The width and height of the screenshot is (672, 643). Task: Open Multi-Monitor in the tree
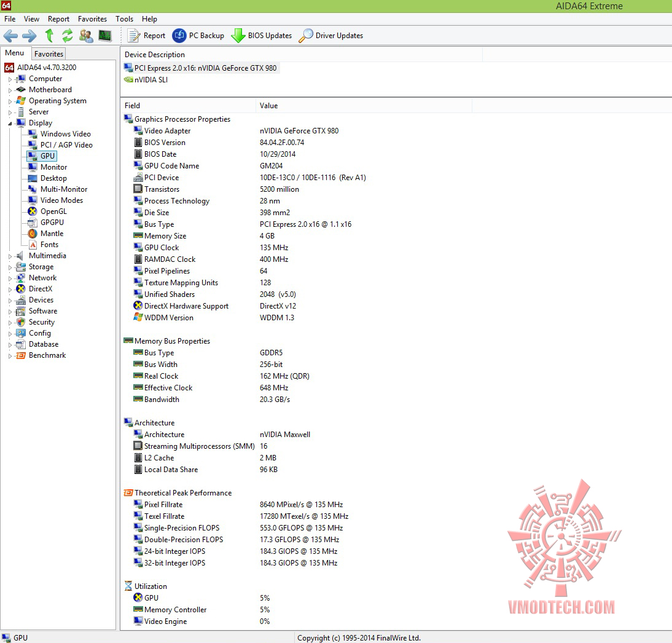click(x=63, y=189)
